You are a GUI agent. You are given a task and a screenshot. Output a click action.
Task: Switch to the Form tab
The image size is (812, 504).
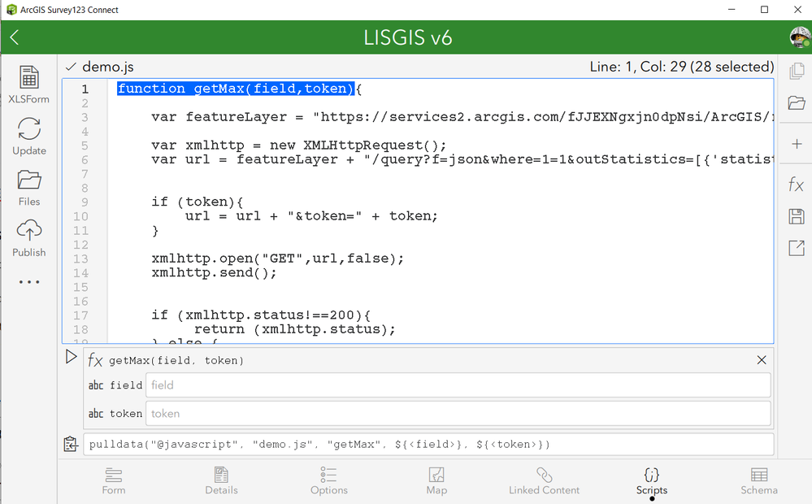[114, 481]
